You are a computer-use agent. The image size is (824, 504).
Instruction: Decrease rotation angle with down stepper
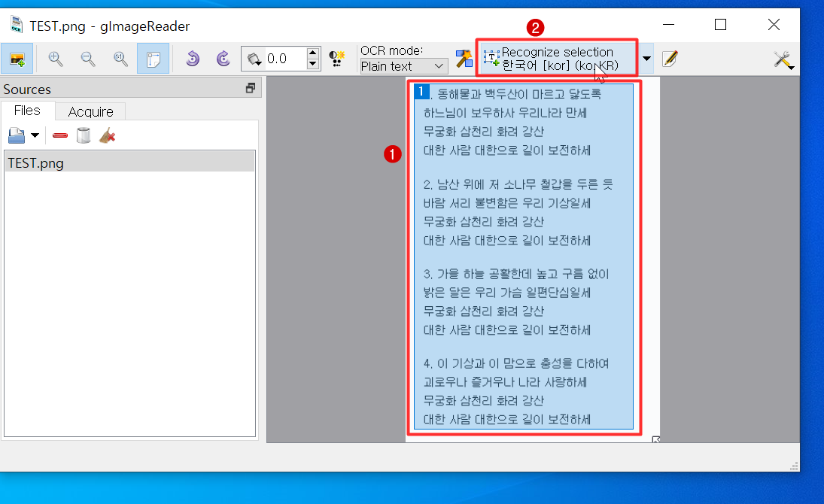[x=313, y=64]
